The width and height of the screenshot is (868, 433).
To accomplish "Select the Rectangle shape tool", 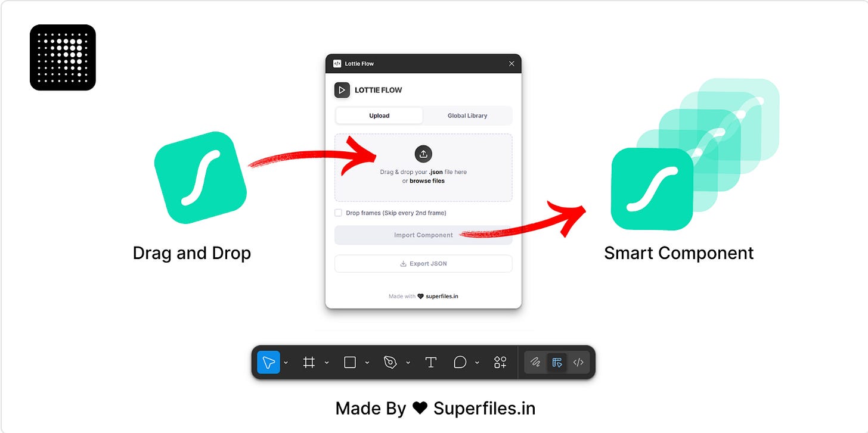I will 350,362.
